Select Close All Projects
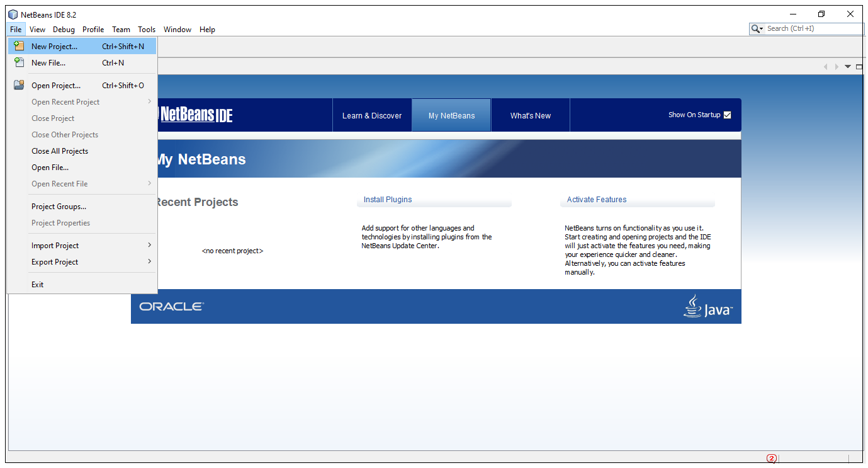The width and height of the screenshot is (868, 468). (x=82, y=151)
